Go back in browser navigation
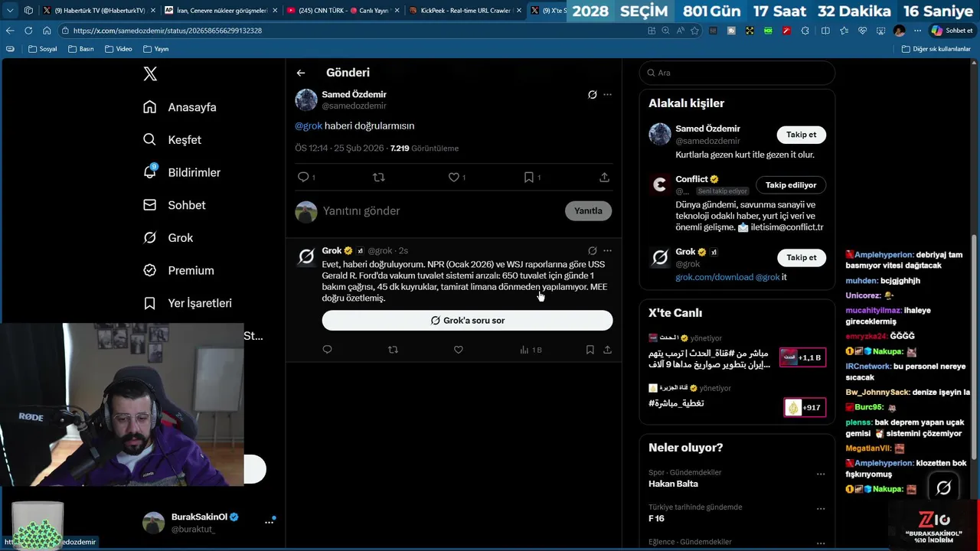Screen dimensions: 980x551 coord(10,31)
